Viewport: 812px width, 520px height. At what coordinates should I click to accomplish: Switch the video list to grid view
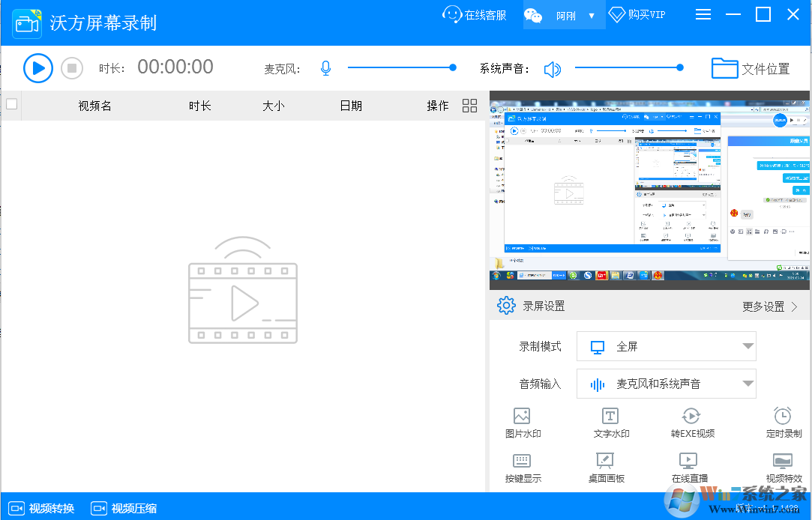click(x=469, y=106)
